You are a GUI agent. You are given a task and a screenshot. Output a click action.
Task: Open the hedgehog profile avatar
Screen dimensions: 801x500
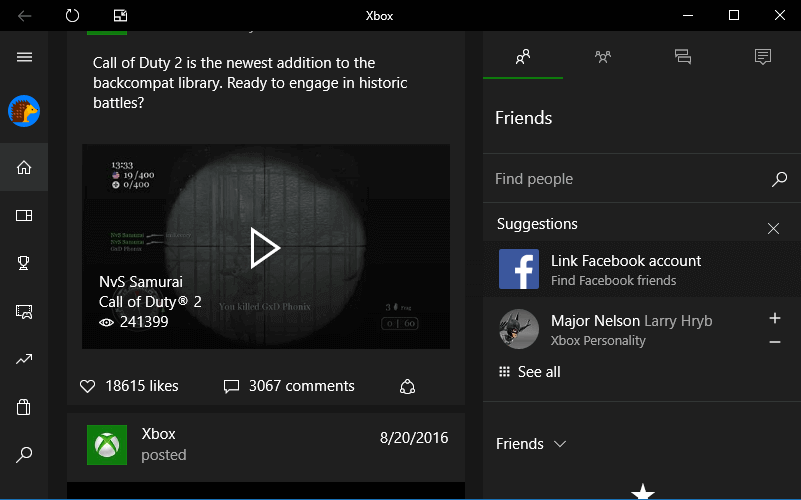tap(24, 111)
